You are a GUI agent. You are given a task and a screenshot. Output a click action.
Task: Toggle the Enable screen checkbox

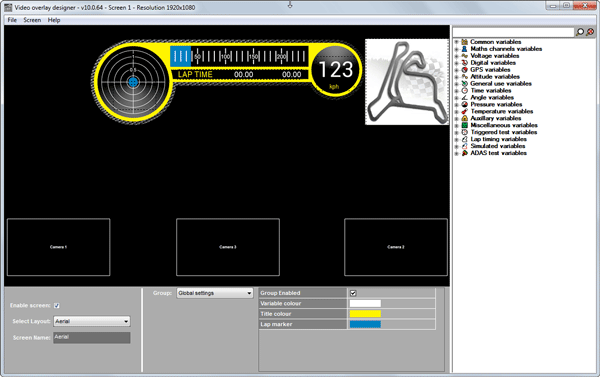[x=57, y=305]
